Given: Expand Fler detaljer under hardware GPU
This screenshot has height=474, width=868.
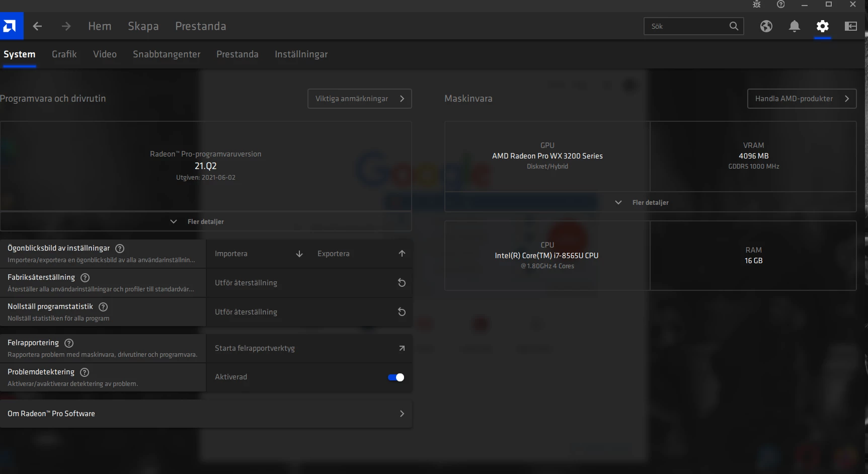Looking at the screenshot, I should coord(651,202).
